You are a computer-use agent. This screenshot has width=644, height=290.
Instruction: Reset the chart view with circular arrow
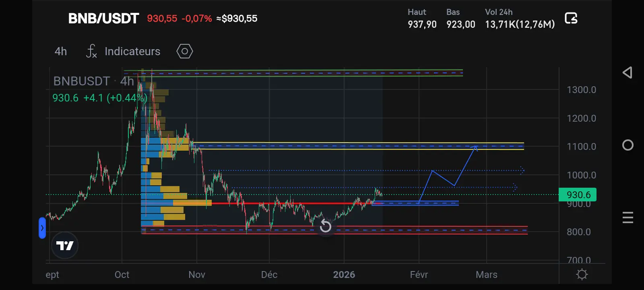325,226
